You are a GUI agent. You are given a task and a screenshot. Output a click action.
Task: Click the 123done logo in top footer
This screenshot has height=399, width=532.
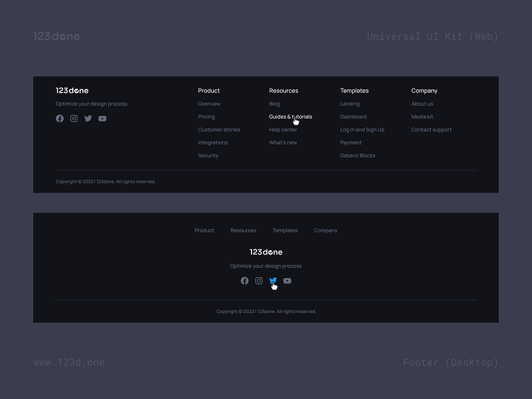tap(72, 90)
